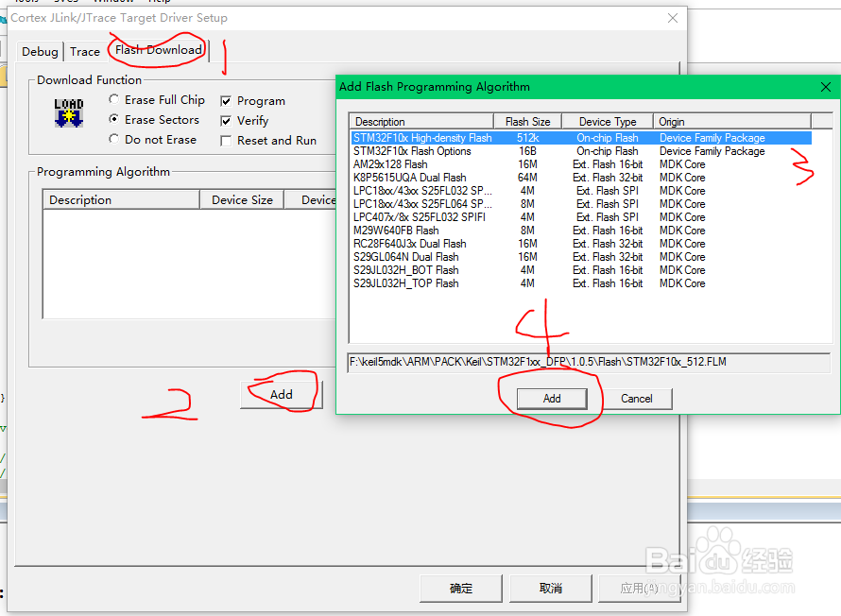Select STM32F10x High-density Flash row
The height and width of the screenshot is (616, 841).
coord(581,138)
